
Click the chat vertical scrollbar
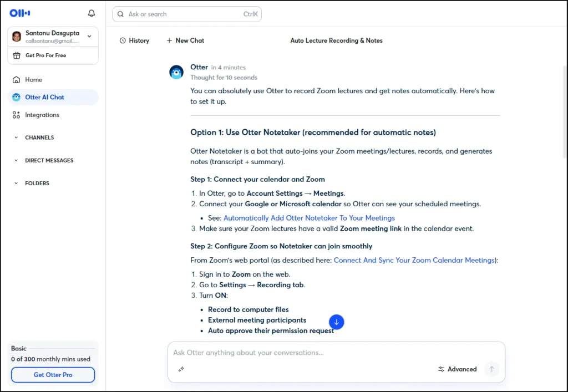(565, 112)
